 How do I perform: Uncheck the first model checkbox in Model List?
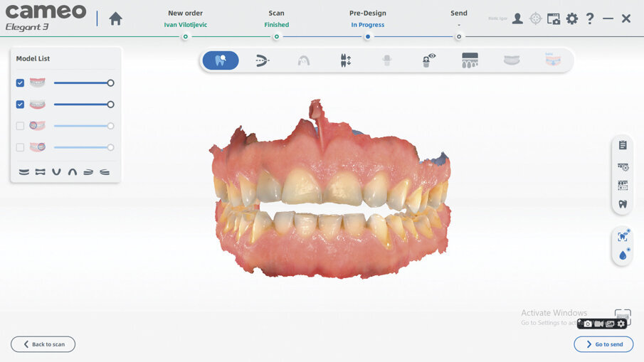pyautogui.click(x=20, y=83)
